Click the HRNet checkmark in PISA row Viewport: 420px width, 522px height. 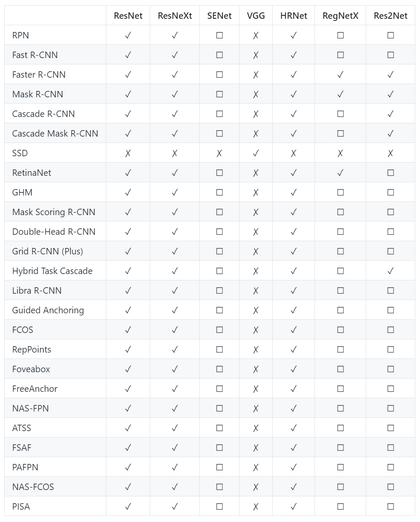[x=294, y=507]
